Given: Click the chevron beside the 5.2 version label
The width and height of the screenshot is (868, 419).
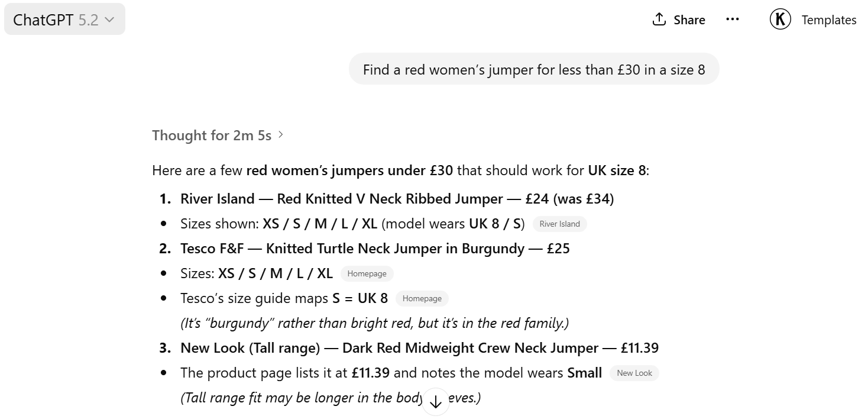Looking at the screenshot, I should [109, 20].
